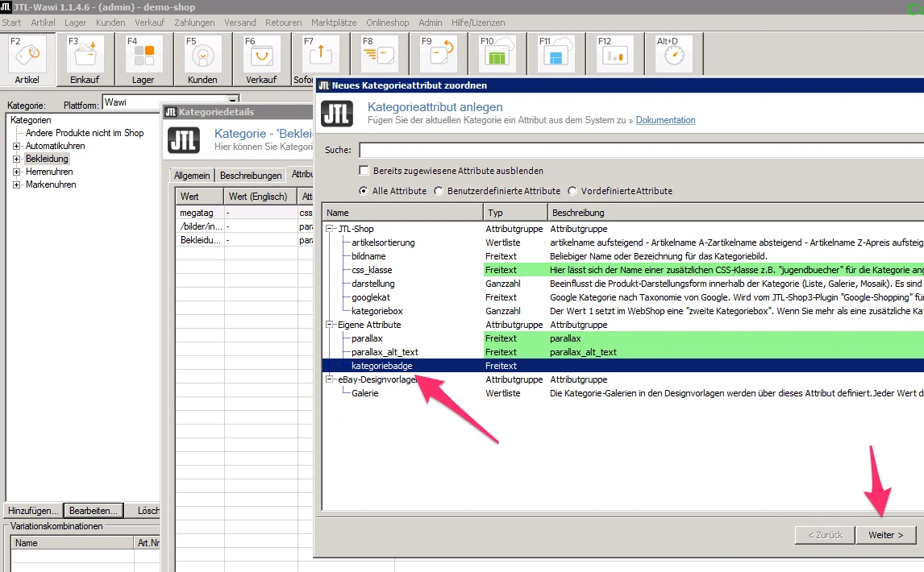Select the artikelsortierung attribute
This screenshot has width=924, height=572.
(x=383, y=242)
